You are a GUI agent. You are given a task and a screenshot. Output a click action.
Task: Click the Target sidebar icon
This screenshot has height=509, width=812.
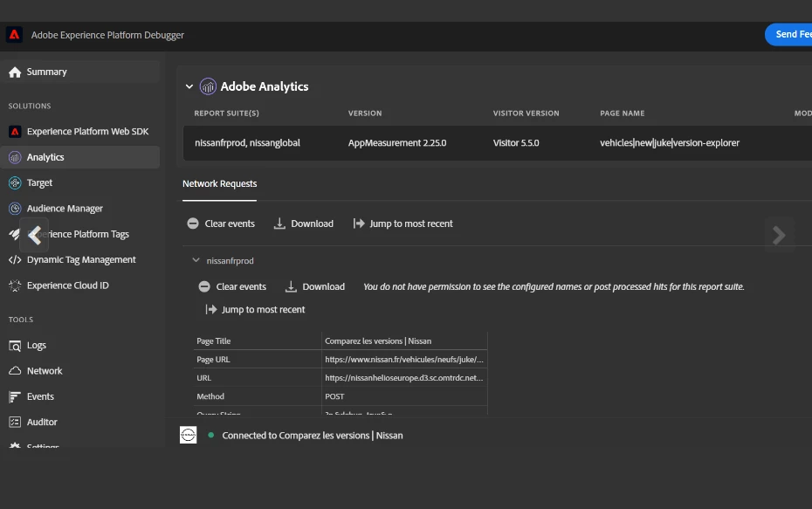coord(15,182)
